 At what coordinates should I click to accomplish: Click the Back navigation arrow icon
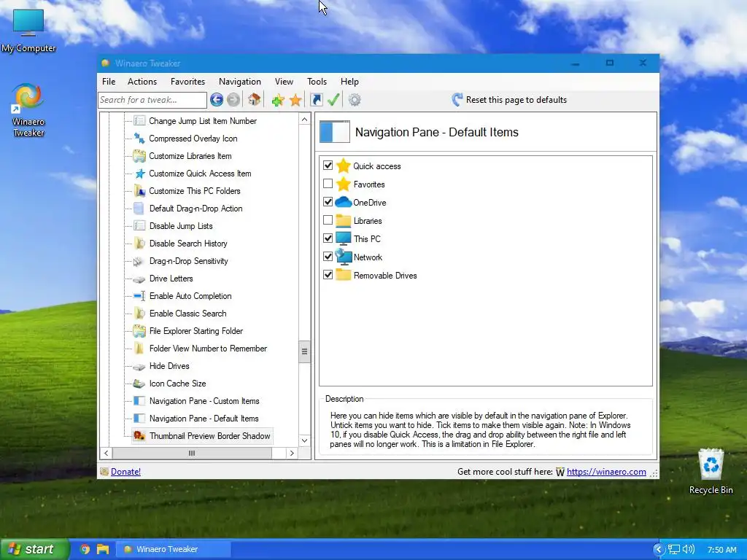[216, 99]
